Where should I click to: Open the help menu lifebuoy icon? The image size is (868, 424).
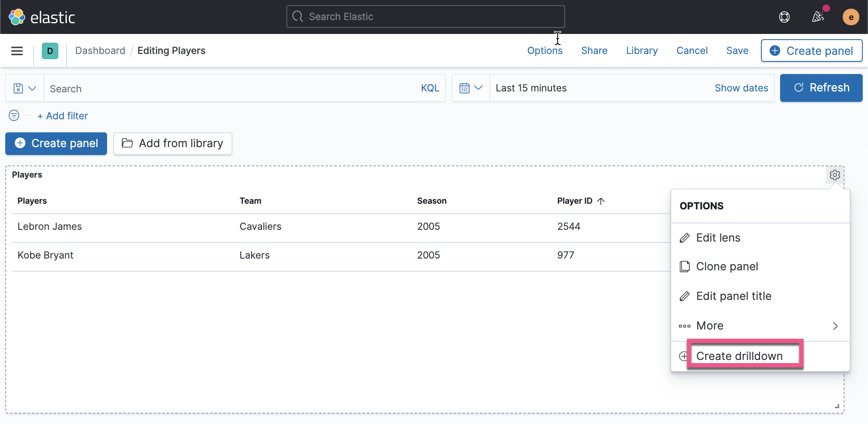point(784,17)
